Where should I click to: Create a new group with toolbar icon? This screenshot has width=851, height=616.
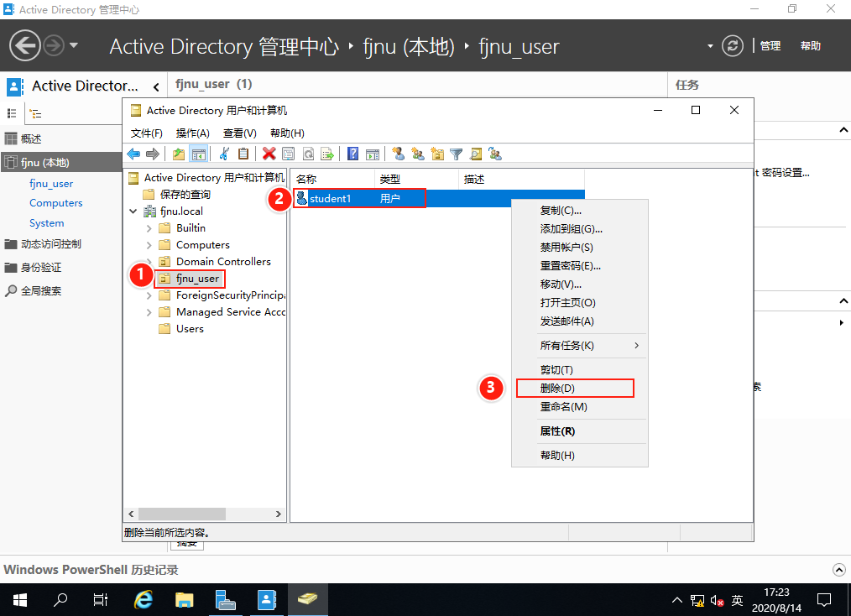(418, 154)
